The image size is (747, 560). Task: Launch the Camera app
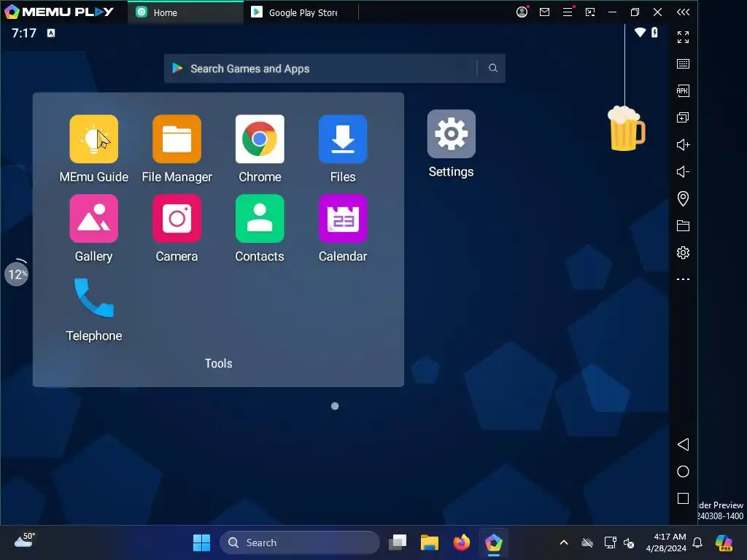coord(177,219)
